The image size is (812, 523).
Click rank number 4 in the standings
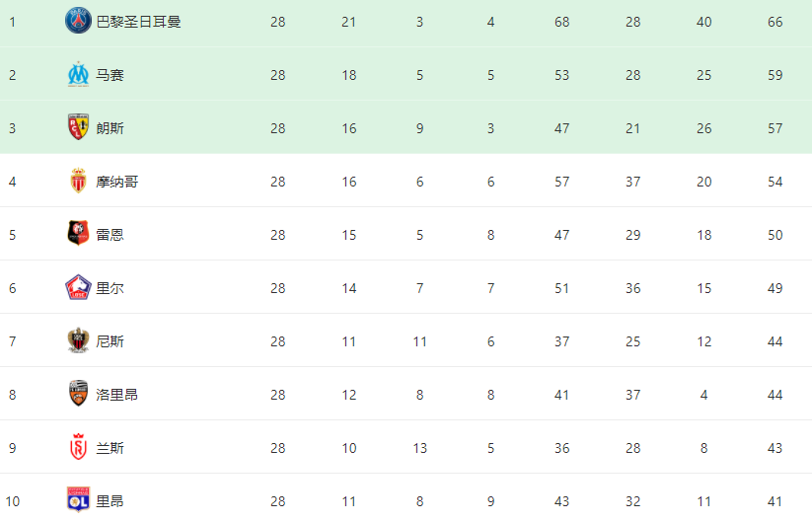coord(12,182)
